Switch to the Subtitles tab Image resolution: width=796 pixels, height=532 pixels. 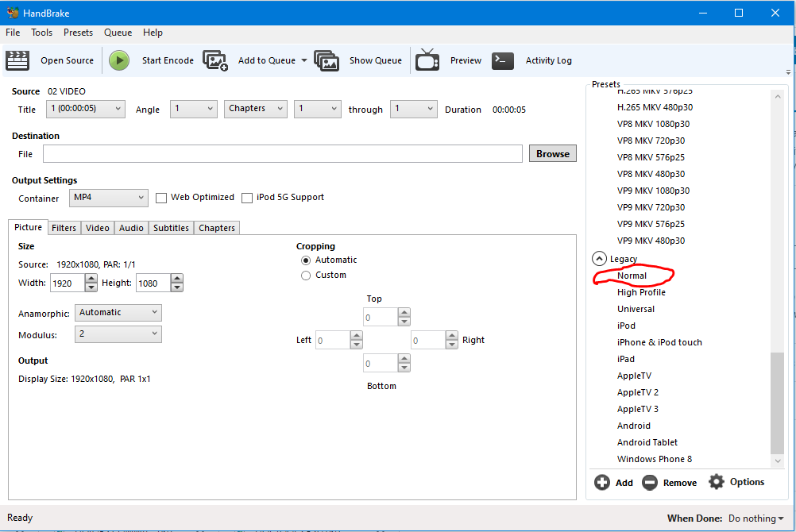pos(171,228)
